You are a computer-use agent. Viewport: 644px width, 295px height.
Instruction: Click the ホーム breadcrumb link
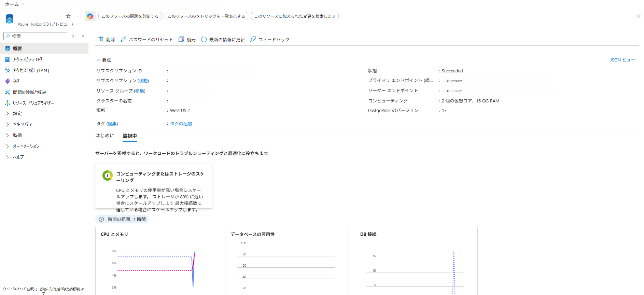coord(12,4)
